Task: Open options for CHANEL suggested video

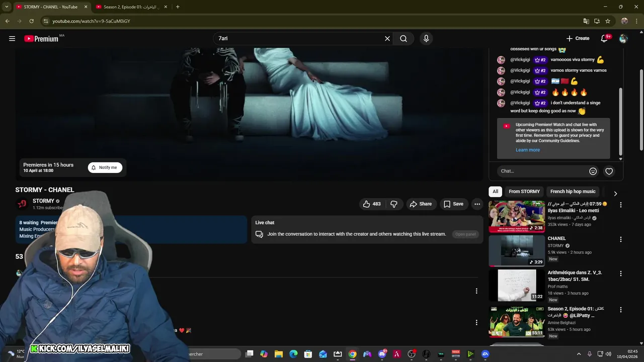Action: [621, 240]
